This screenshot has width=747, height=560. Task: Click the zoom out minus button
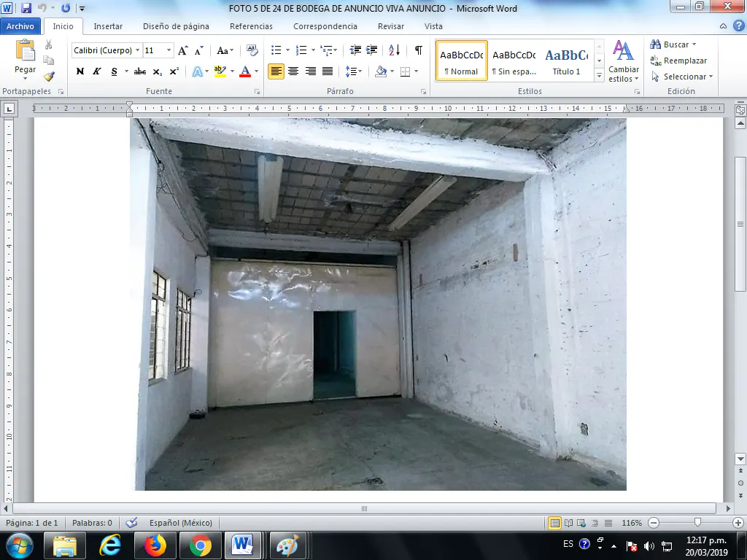[x=654, y=523]
